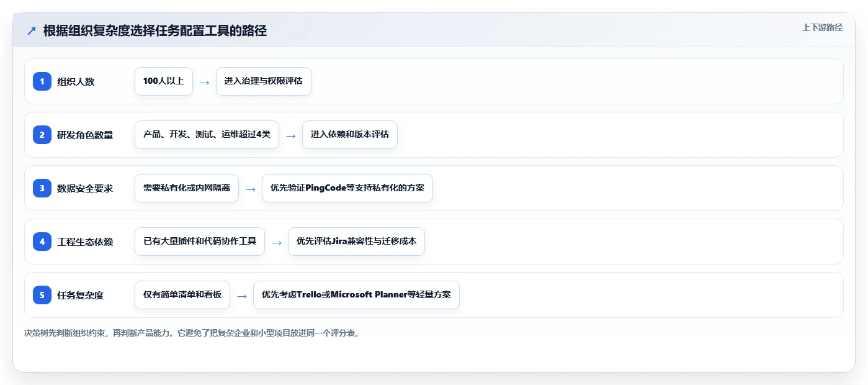The width and height of the screenshot is (868, 385).
Task: Click the 需要私有化或内网隔离 condition chip
Action: (x=187, y=188)
